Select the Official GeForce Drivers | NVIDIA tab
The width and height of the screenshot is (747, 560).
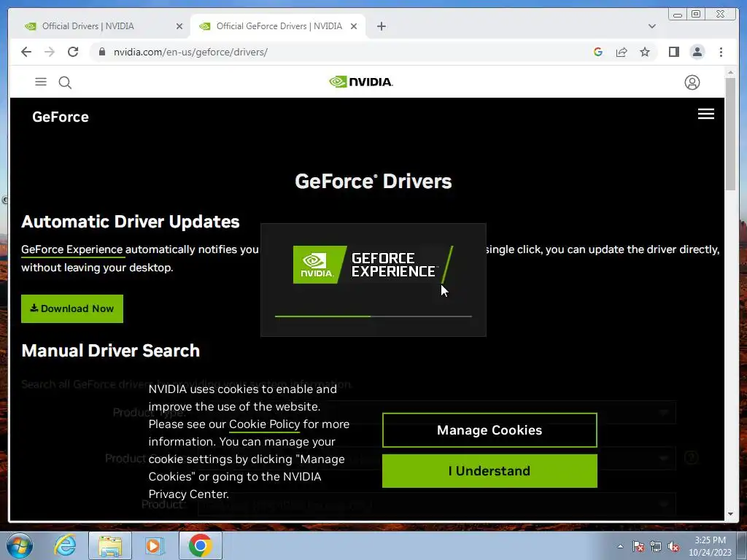point(279,26)
